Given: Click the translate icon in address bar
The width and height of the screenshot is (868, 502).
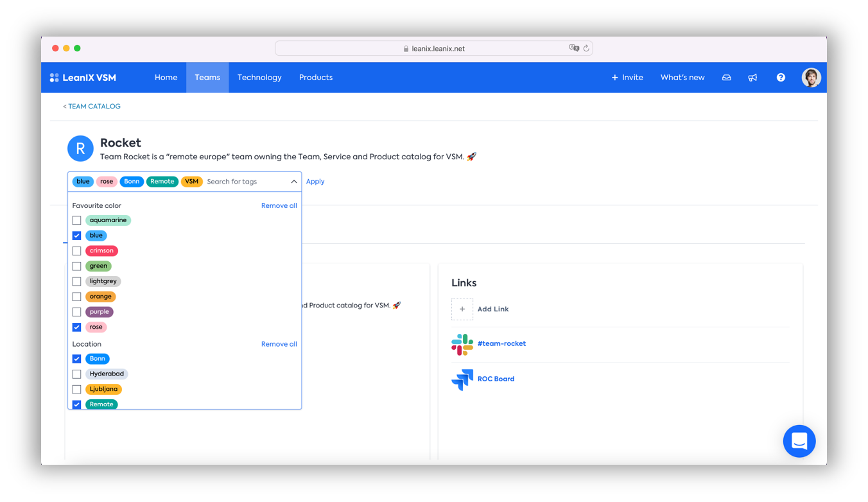Looking at the screenshot, I should coord(574,48).
